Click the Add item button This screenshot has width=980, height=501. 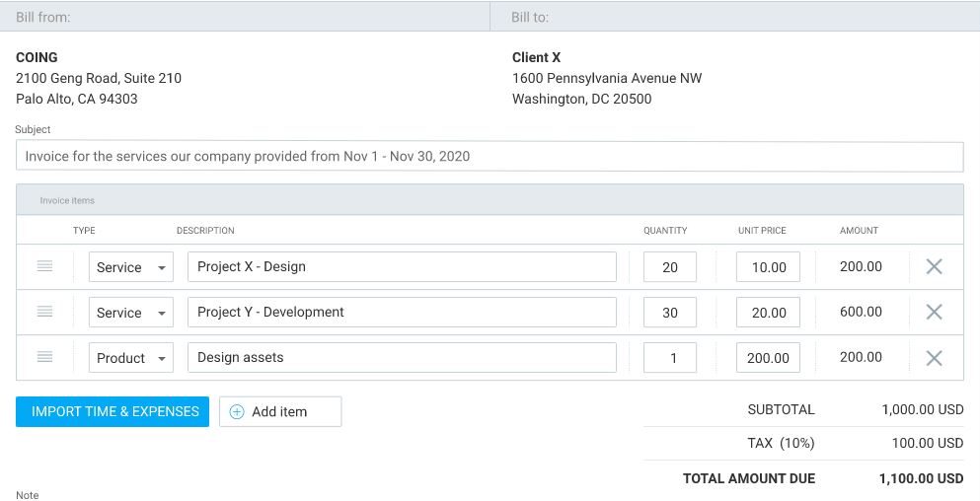click(x=280, y=411)
